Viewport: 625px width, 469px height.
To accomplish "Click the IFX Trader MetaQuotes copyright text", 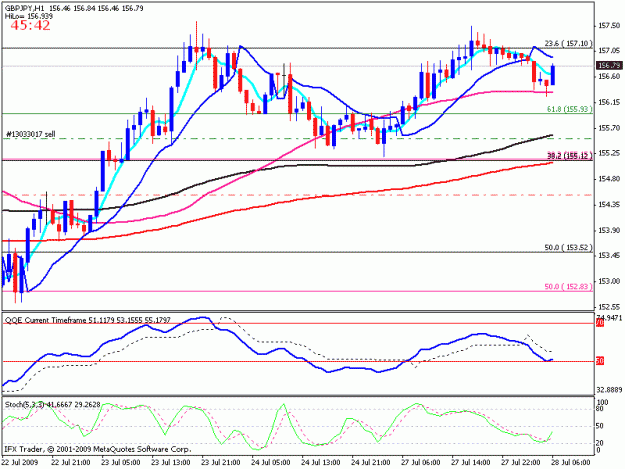I will click(97, 449).
